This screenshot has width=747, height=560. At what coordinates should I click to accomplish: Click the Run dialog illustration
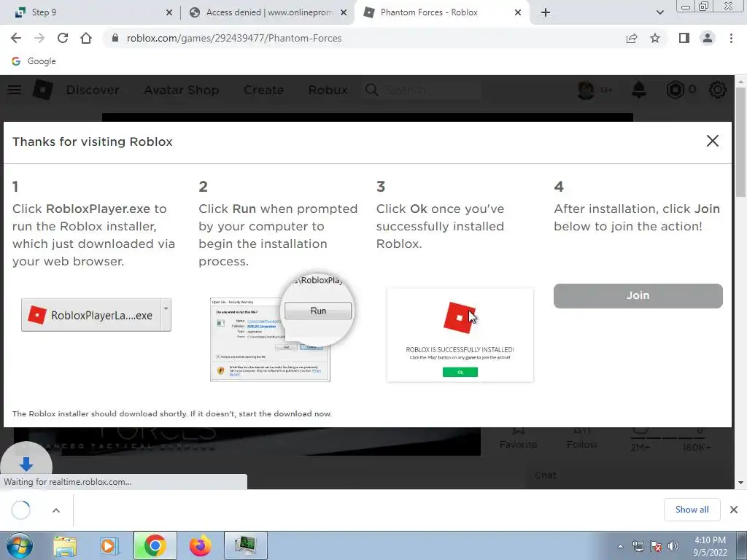coord(281,329)
